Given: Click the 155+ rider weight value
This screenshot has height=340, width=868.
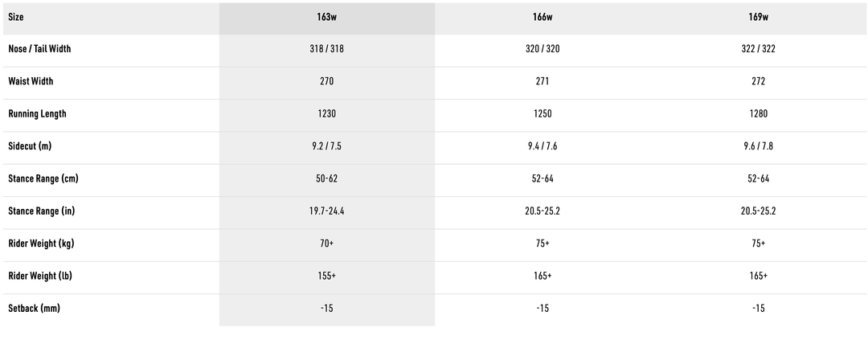Looking at the screenshot, I should point(326,276).
